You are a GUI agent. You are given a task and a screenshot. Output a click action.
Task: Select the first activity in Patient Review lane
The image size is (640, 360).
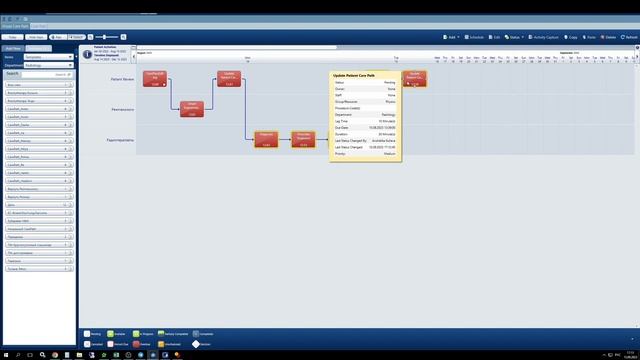click(x=155, y=79)
